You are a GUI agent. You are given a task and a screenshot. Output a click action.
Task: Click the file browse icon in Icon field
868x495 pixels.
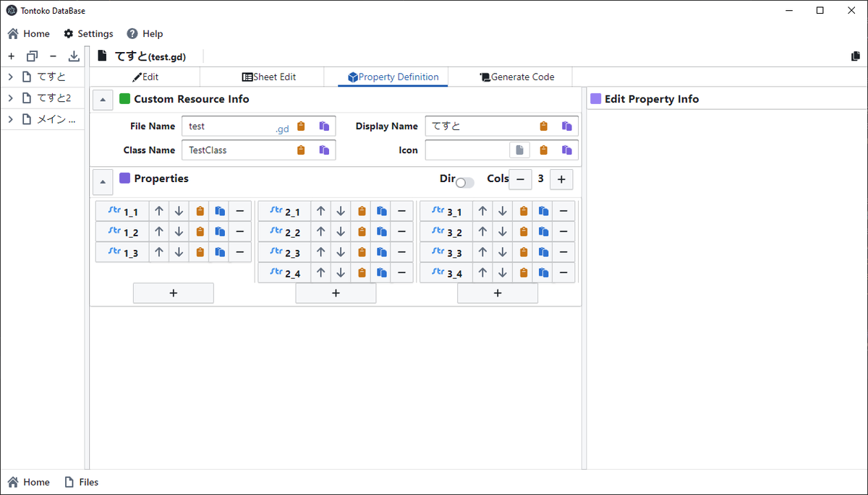[x=519, y=150]
